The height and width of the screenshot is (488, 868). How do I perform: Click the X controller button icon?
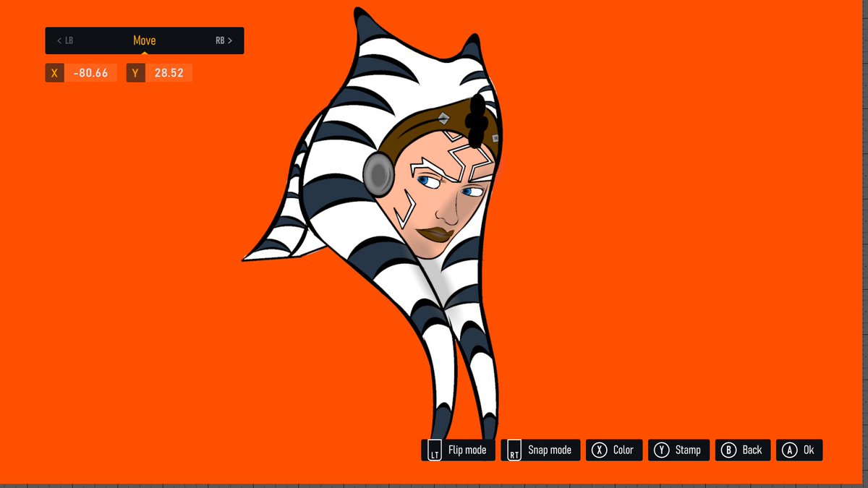[x=599, y=450]
